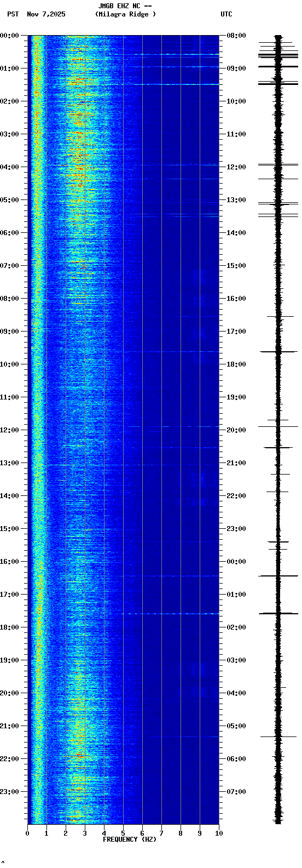Pick the "9" Hz frequency tick label

(x=200, y=833)
